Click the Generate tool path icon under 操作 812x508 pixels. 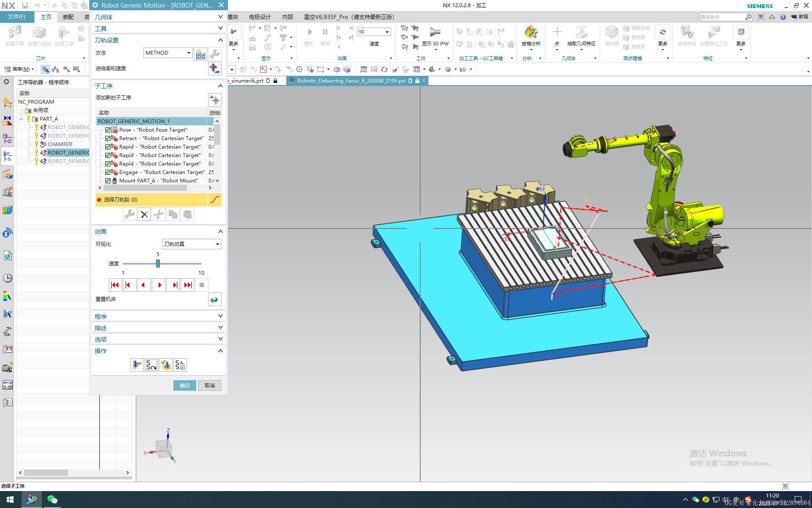tap(137, 365)
